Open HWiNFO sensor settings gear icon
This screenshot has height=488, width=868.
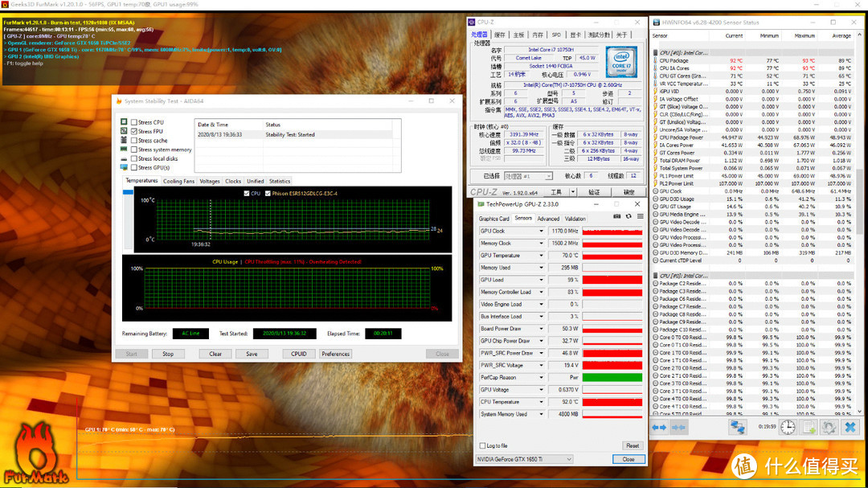829,427
